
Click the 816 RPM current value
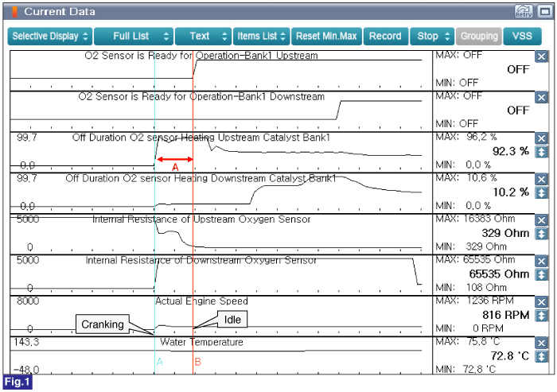tap(506, 315)
